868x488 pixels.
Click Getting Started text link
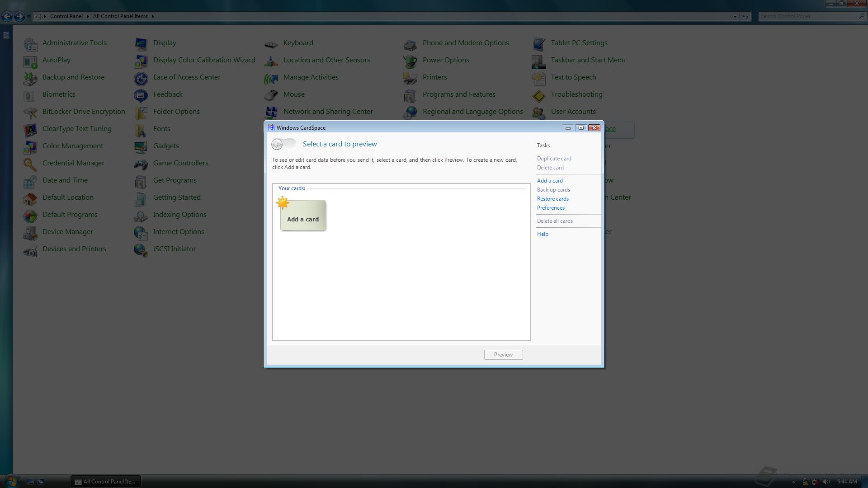tap(177, 197)
